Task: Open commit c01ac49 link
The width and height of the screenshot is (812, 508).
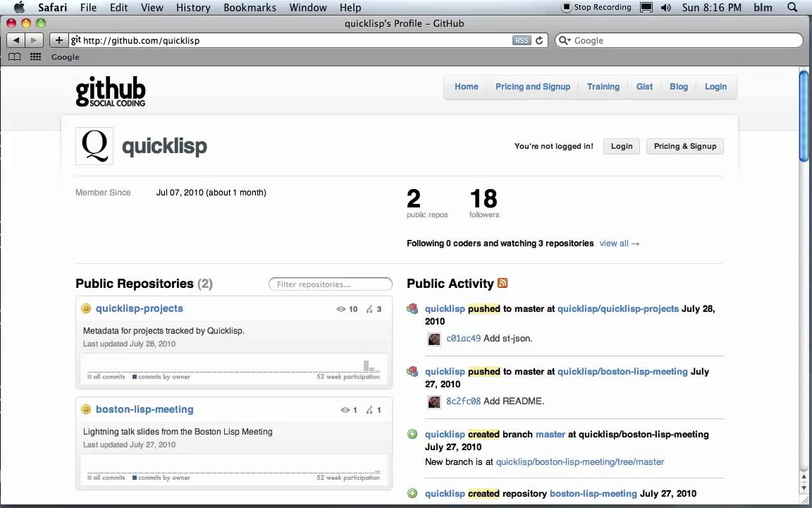Action: pyautogui.click(x=463, y=339)
